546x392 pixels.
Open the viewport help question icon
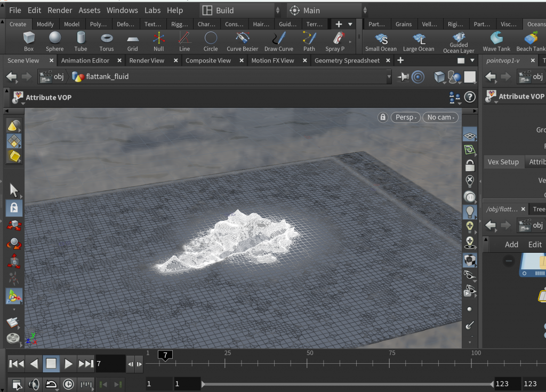(470, 97)
